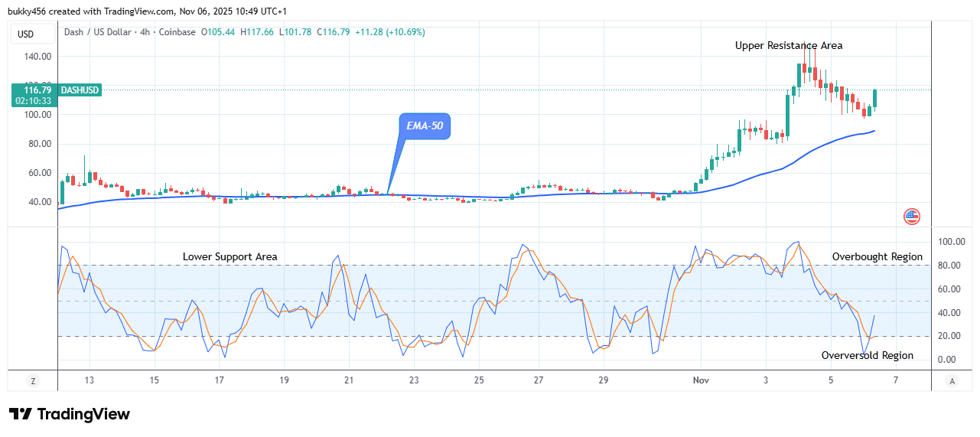Click the Nov month label
980x437 pixels.
coord(701,380)
